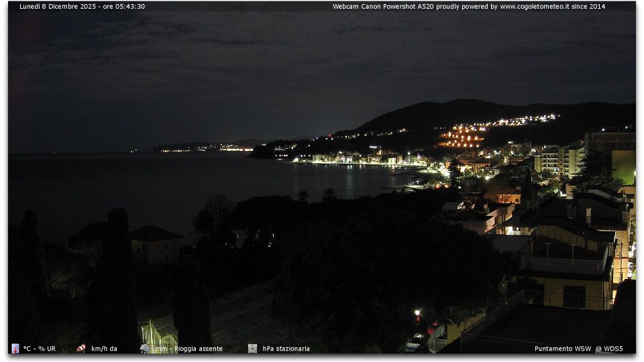644x362 pixels.
Task: Click the 'Lunedì 8 Dicembre 2025' timestamp
Action: (58, 6)
